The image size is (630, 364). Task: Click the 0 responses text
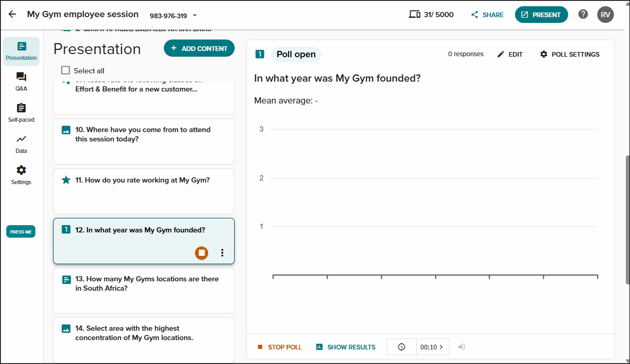466,54
